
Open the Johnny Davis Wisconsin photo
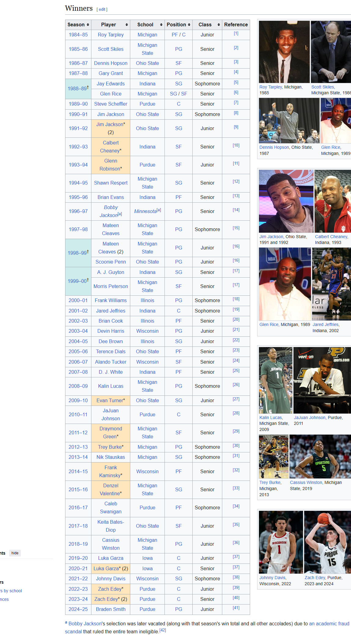(x=281, y=542)
